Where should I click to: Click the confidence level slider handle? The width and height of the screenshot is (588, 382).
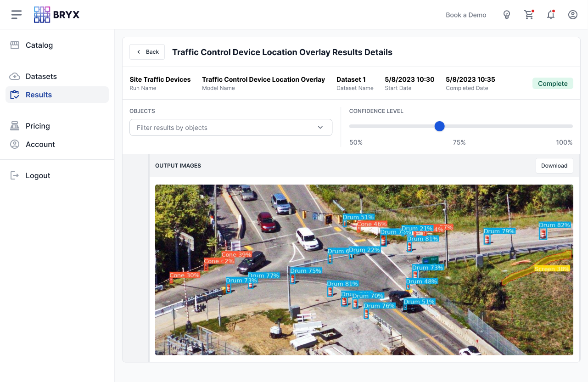tap(439, 126)
